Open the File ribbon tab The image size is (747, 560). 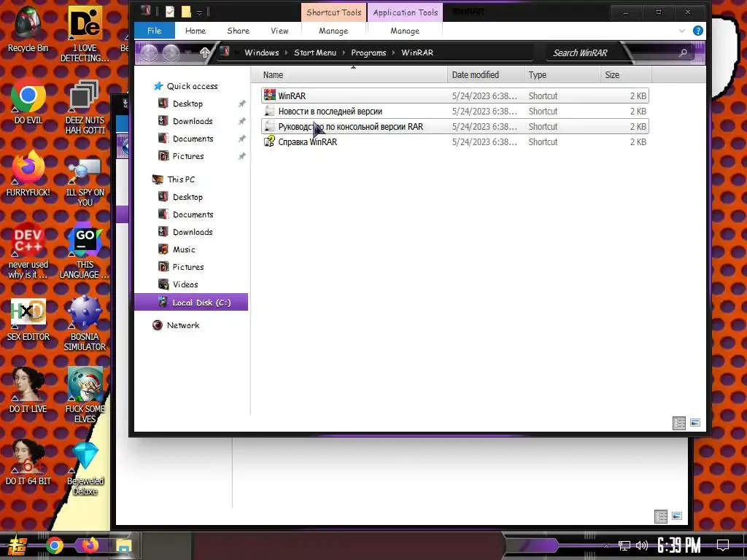coord(155,31)
